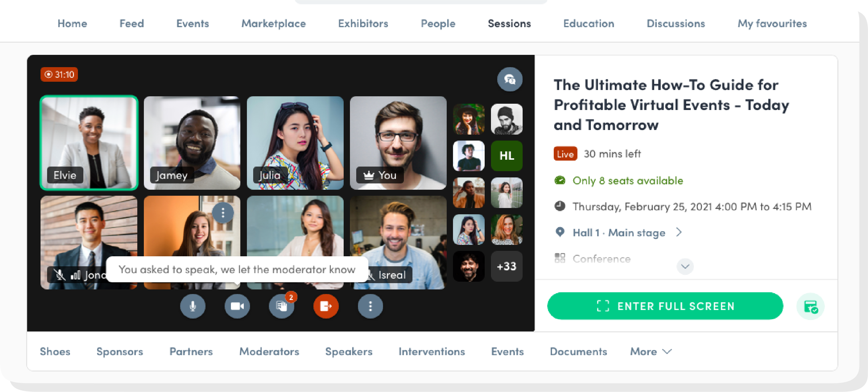868x392 pixels.
Task: Switch to the Sponsors tab
Action: tap(120, 351)
